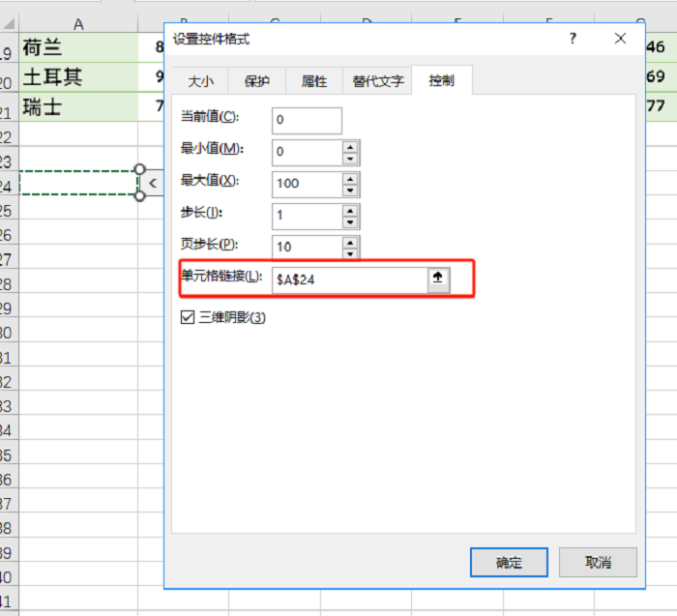Click the range picker icon beside cell link

(x=437, y=279)
